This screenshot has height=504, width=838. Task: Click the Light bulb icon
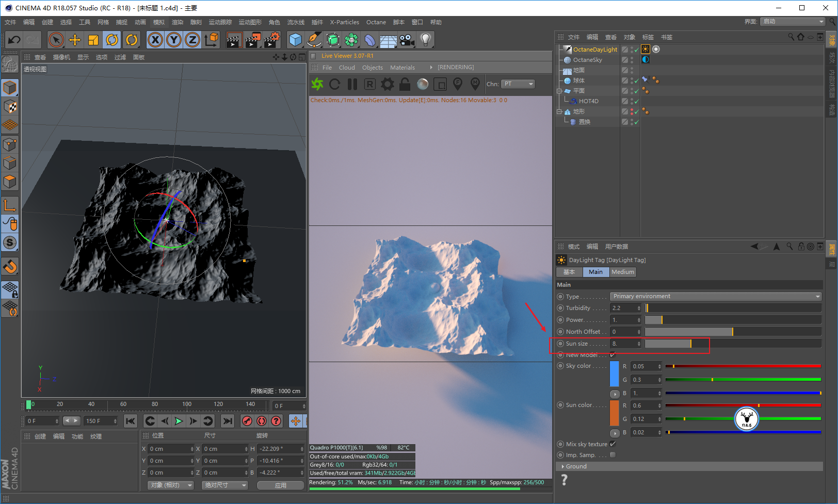(x=425, y=40)
